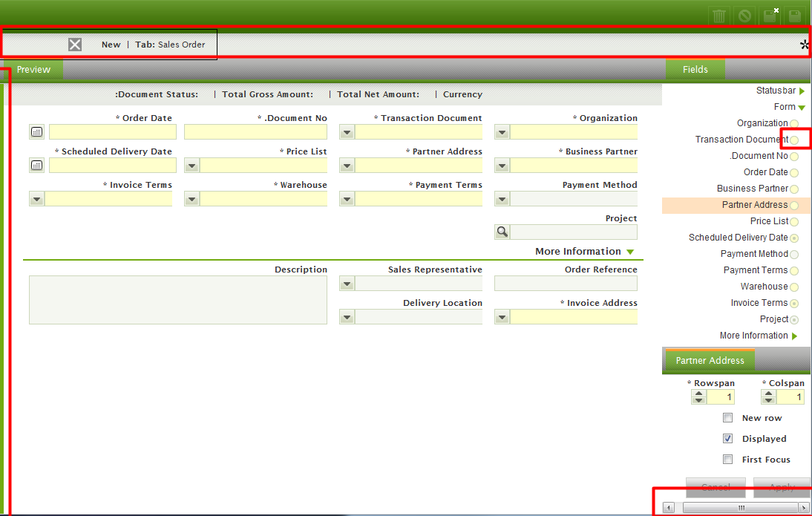The height and width of the screenshot is (516, 812).
Task: Open the Business Partner dropdown
Action: (x=502, y=166)
